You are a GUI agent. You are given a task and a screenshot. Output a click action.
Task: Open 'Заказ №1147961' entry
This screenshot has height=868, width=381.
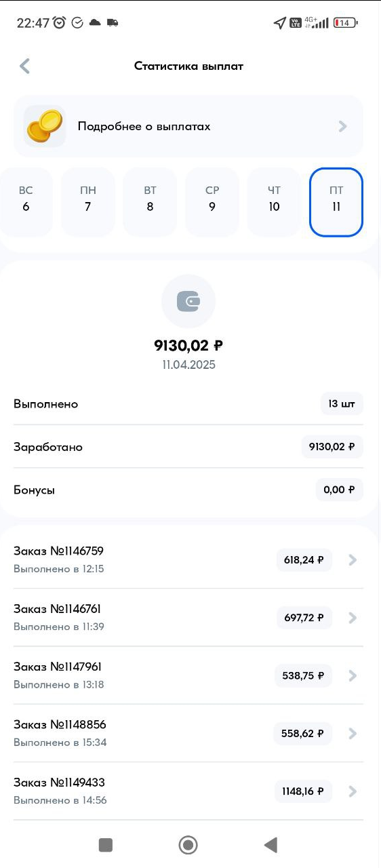point(188,675)
